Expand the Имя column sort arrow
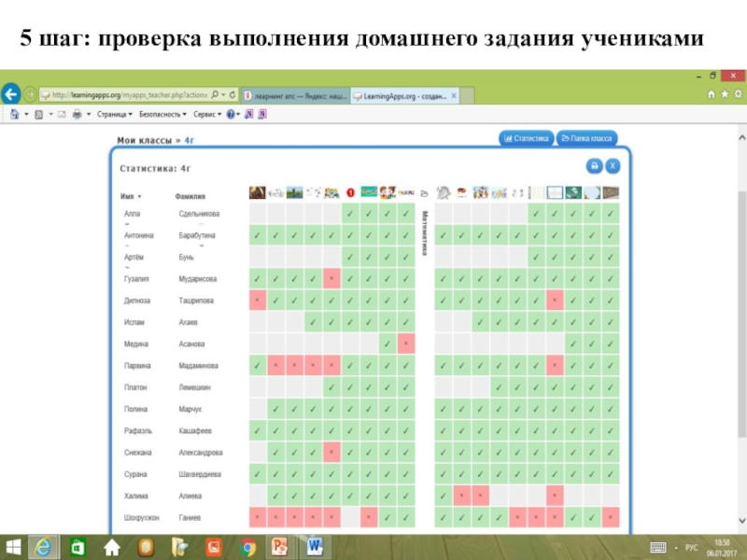This screenshot has width=747, height=560. click(140, 197)
